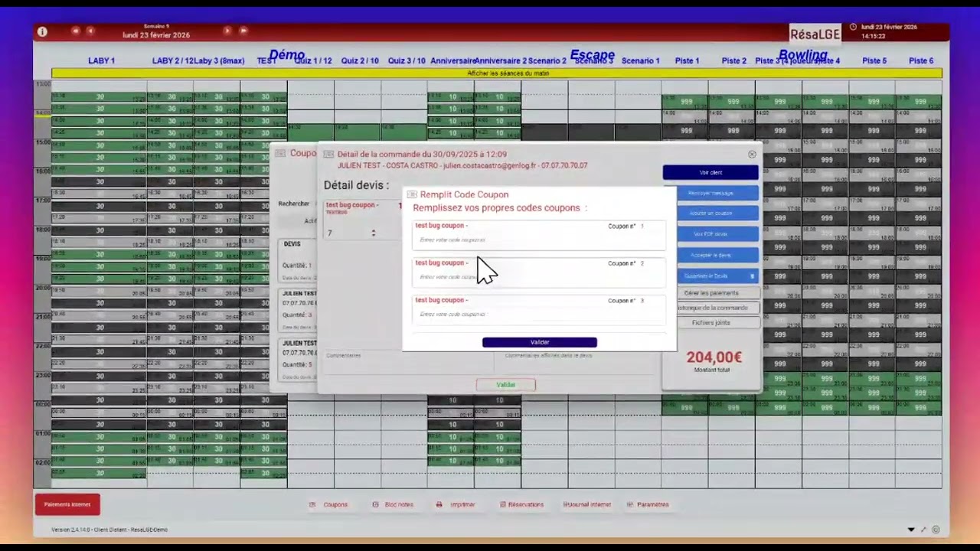Click the 204,00€ total amount
Screen dimensions: 980x551
714,357
